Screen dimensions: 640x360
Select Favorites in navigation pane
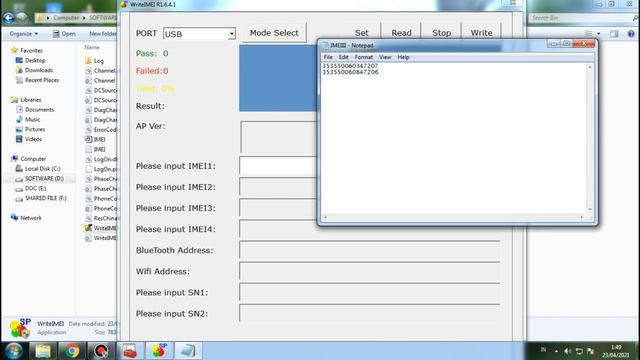click(31, 50)
